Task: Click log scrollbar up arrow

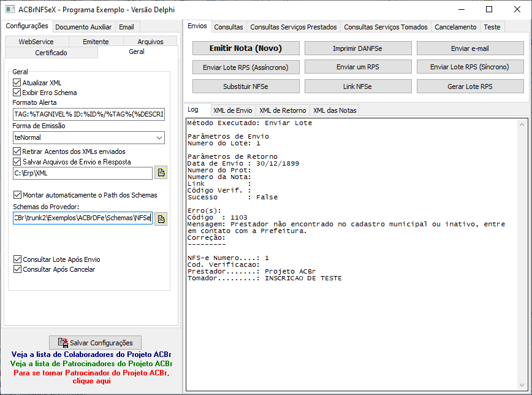Action: 522,125
